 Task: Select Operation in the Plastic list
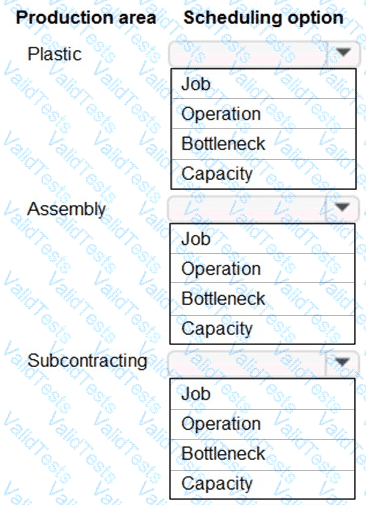(x=263, y=114)
